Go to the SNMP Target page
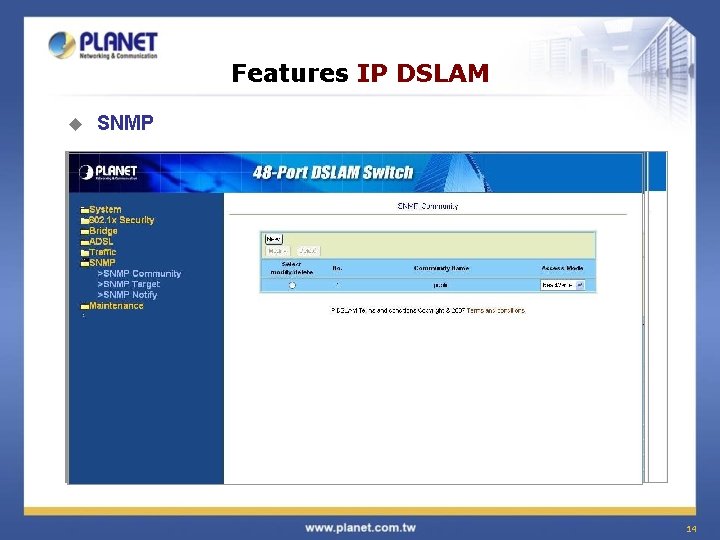The height and width of the screenshot is (540, 720). point(129,284)
